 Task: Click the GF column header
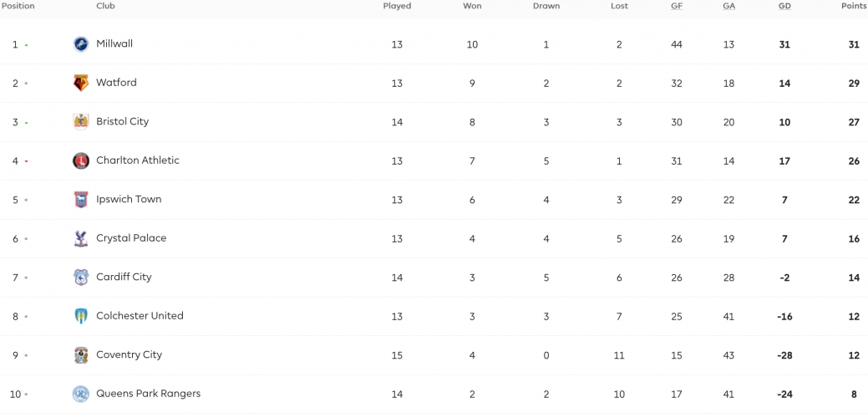click(677, 6)
